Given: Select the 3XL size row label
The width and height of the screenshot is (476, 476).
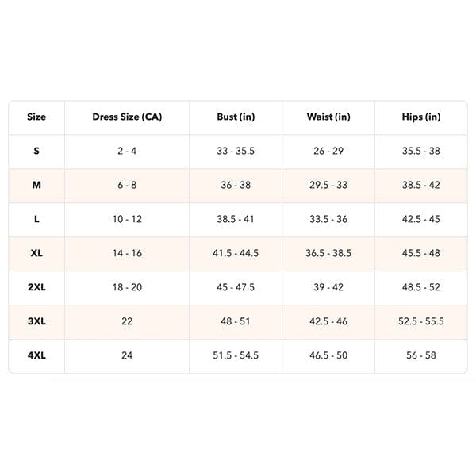Looking at the screenshot, I should [x=36, y=321].
